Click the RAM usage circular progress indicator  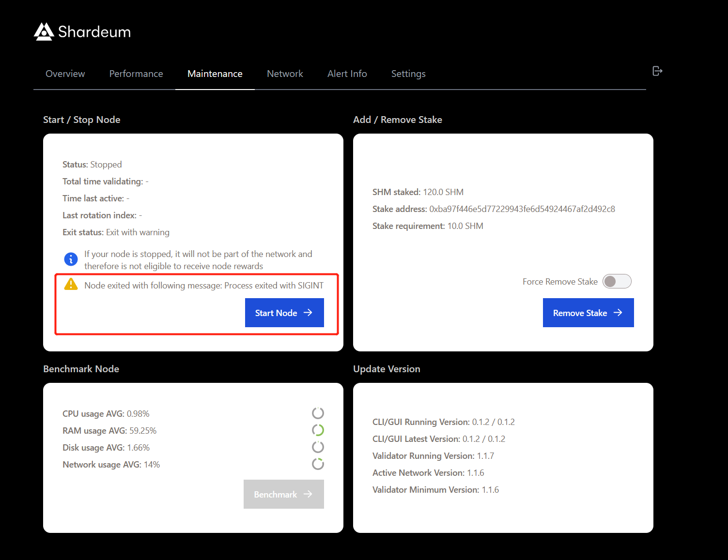click(318, 430)
